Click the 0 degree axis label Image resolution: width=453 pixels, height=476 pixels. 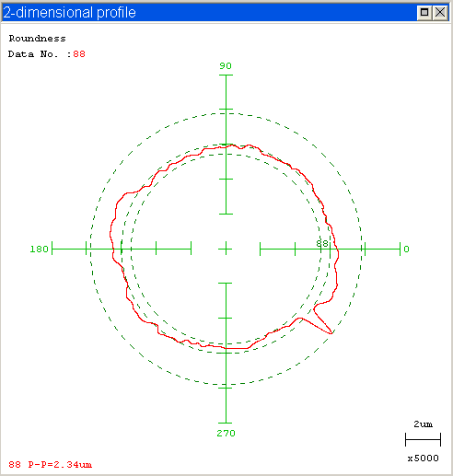406,249
